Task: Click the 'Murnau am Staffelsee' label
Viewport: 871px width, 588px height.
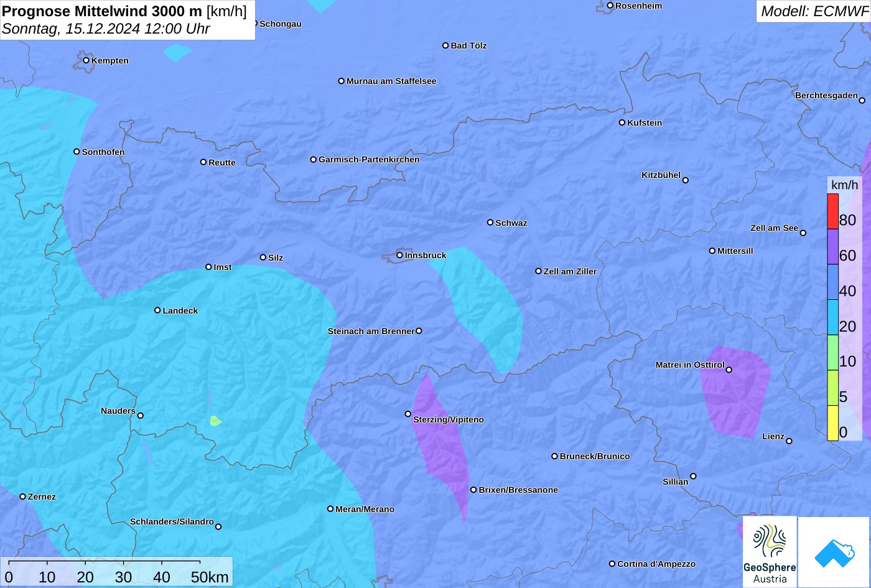Action: (x=391, y=81)
